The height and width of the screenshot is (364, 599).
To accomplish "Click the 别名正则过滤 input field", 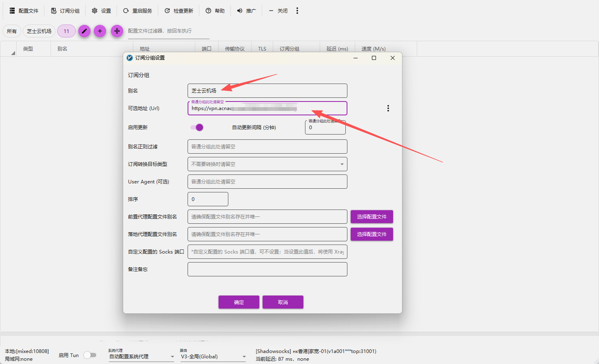I will pos(267,147).
